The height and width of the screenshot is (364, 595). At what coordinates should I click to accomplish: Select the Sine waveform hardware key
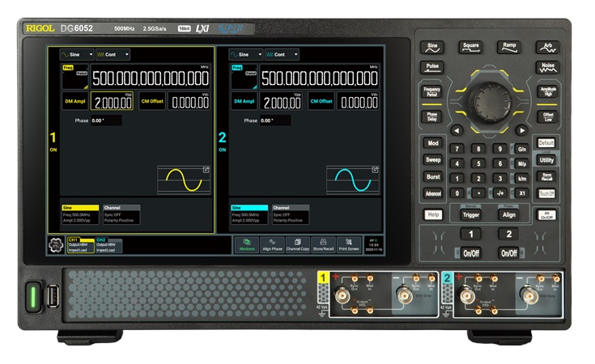[x=432, y=48]
